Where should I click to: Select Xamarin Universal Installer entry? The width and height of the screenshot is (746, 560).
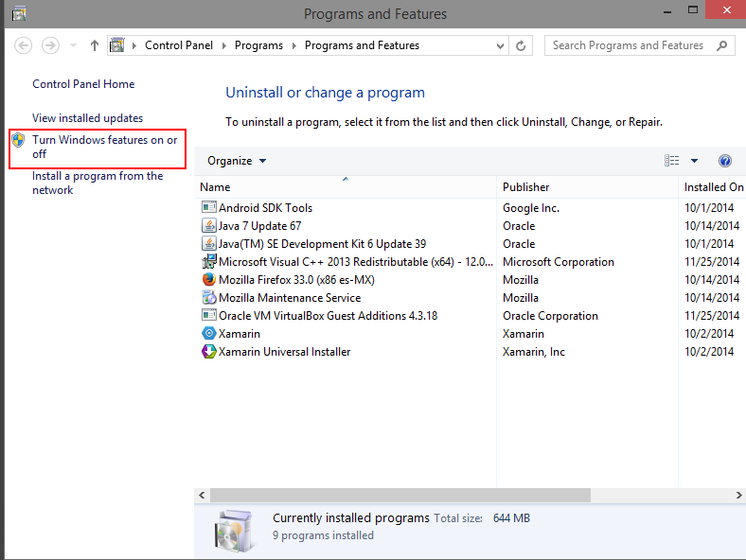285,352
